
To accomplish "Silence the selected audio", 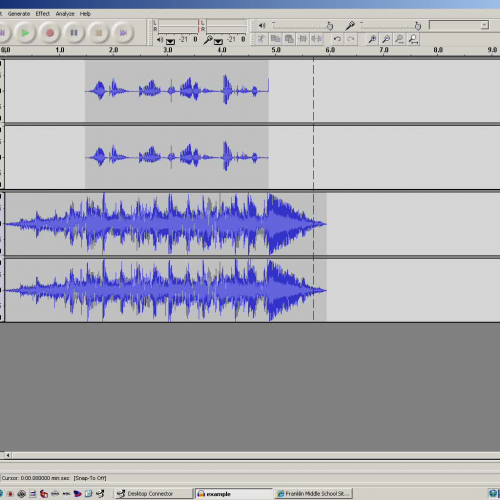I will 316,39.
